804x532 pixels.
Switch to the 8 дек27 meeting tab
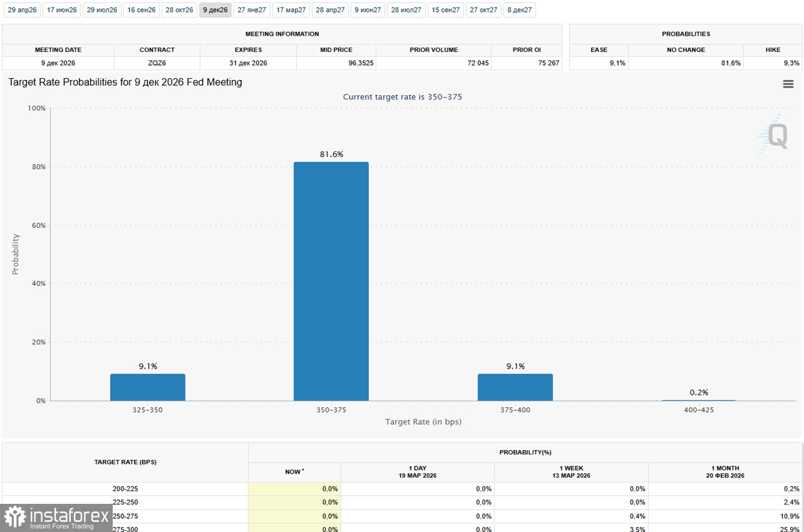(520, 10)
